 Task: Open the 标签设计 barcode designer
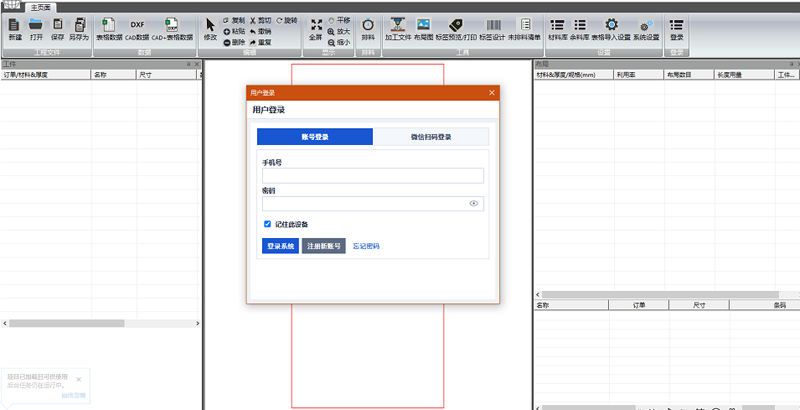(x=492, y=30)
